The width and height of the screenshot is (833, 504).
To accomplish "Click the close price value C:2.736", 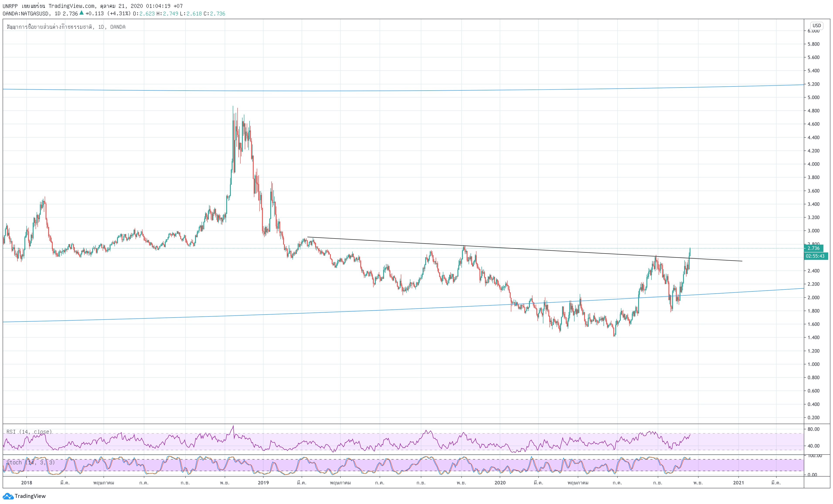I will click(214, 14).
